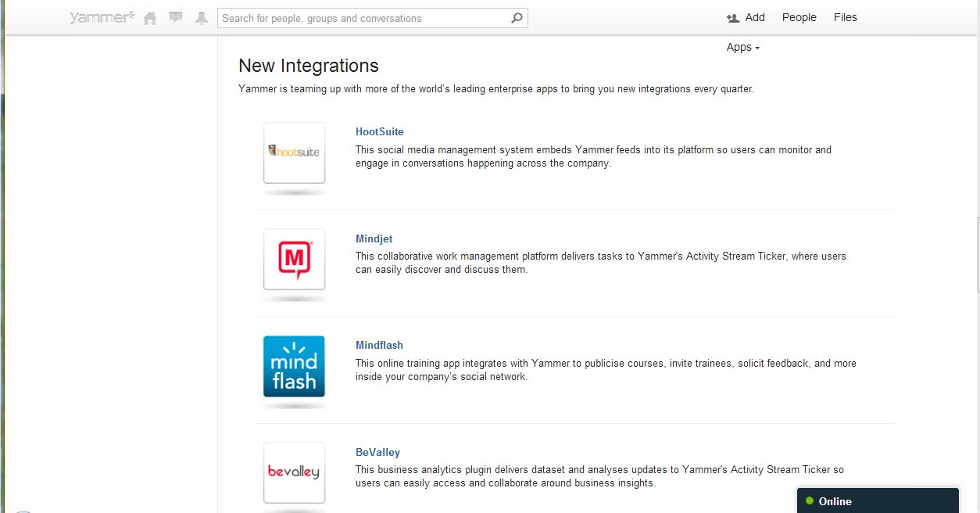Click the Yammer logo

click(102, 17)
